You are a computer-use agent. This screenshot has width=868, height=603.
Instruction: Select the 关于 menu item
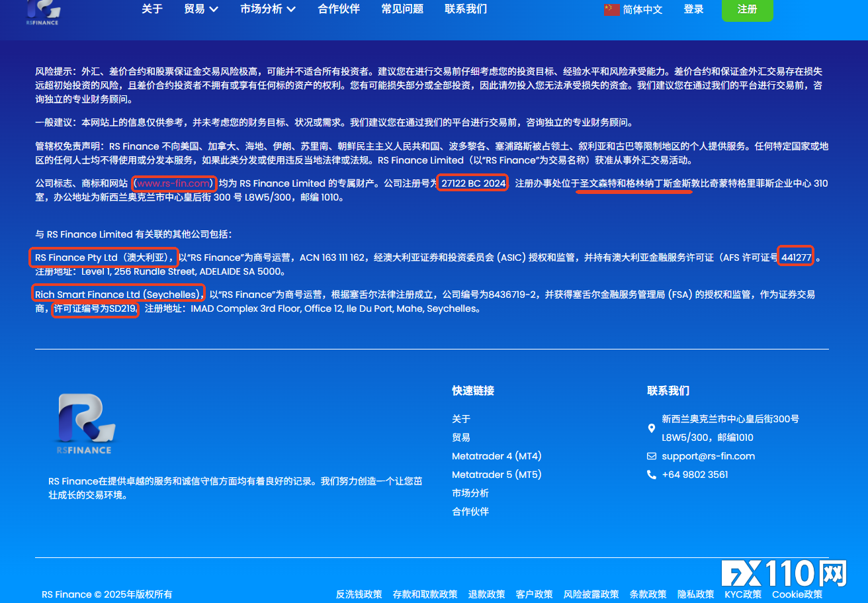click(152, 9)
